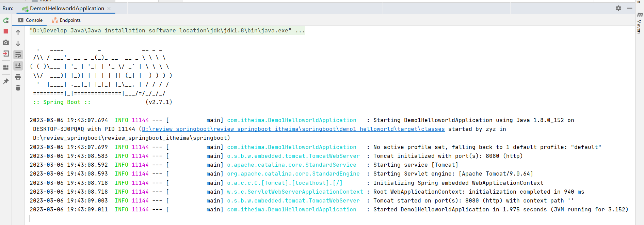
Task: Close the Demo1HelloworldApplication run tab
Action: coord(109,9)
